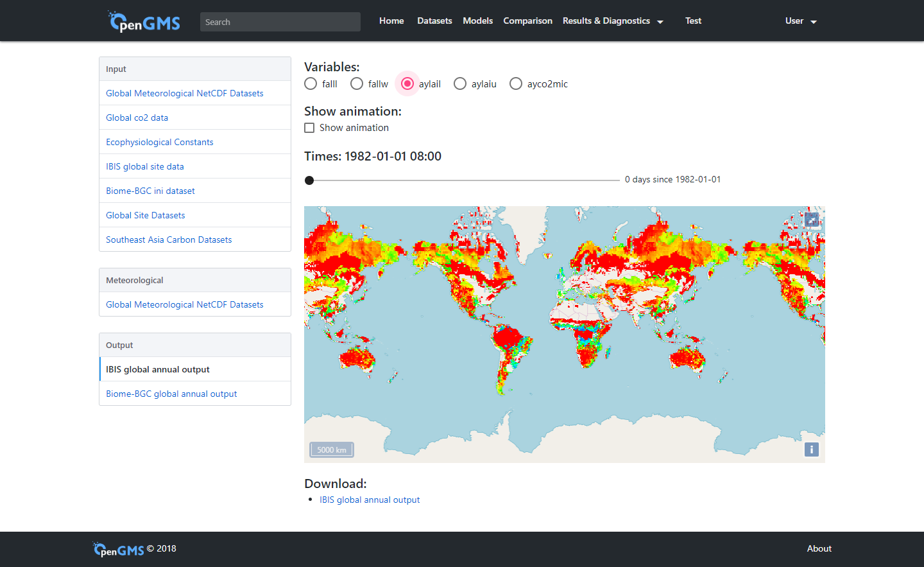Image resolution: width=924 pixels, height=567 pixels.
Task: Select the fallw variable option
Action: pos(357,84)
